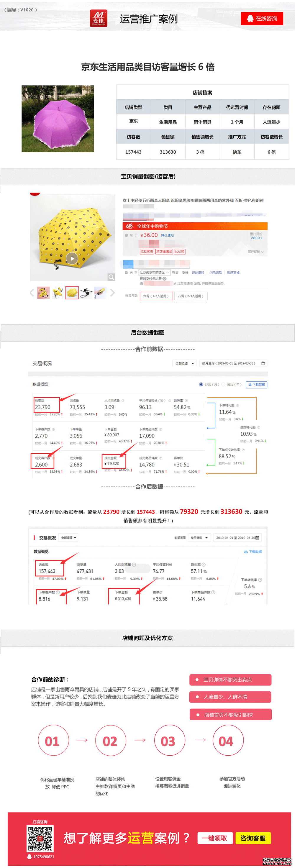295x868 pixels.
Task: Click the magnifier zoom icon on product image
Action: (x=111, y=277)
